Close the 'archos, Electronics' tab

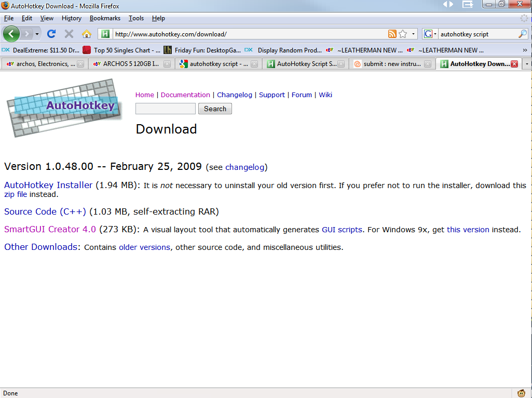[80, 64]
